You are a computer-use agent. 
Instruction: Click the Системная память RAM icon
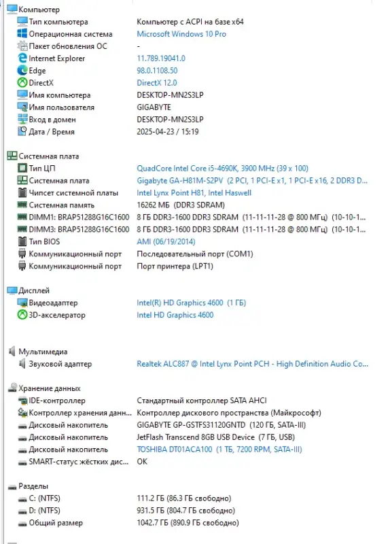click(22, 205)
